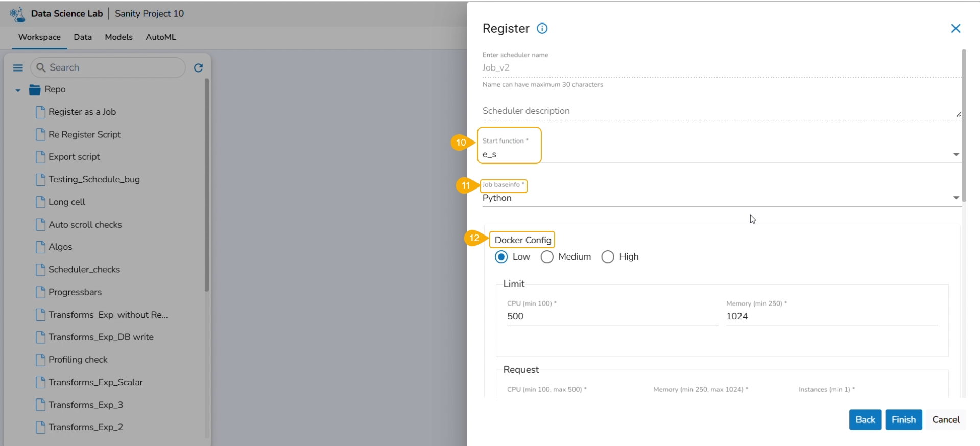980x446 pixels.
Task: Click the Repo folder icon
Action: coord(35,90)
